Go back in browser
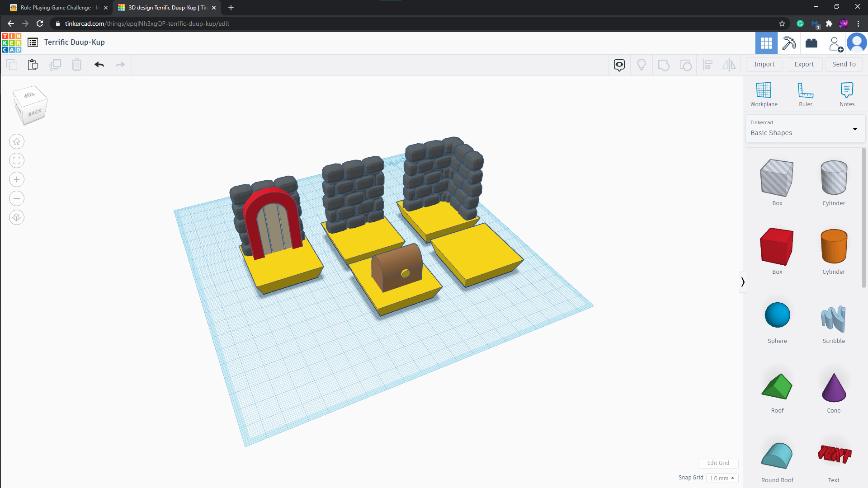The width and height of the screenshot is (868, 488). point(11,23)
